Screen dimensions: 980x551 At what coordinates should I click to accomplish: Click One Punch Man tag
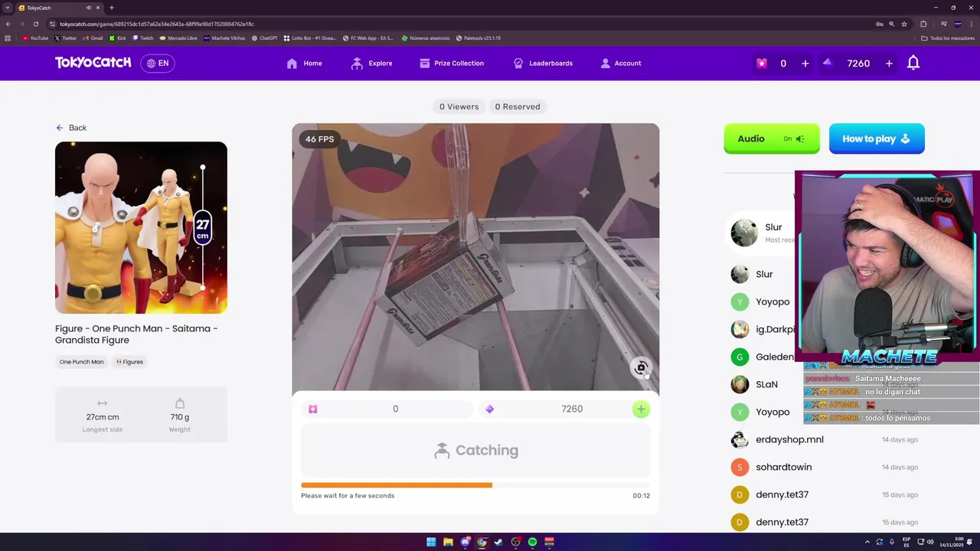tap(81, 362)
